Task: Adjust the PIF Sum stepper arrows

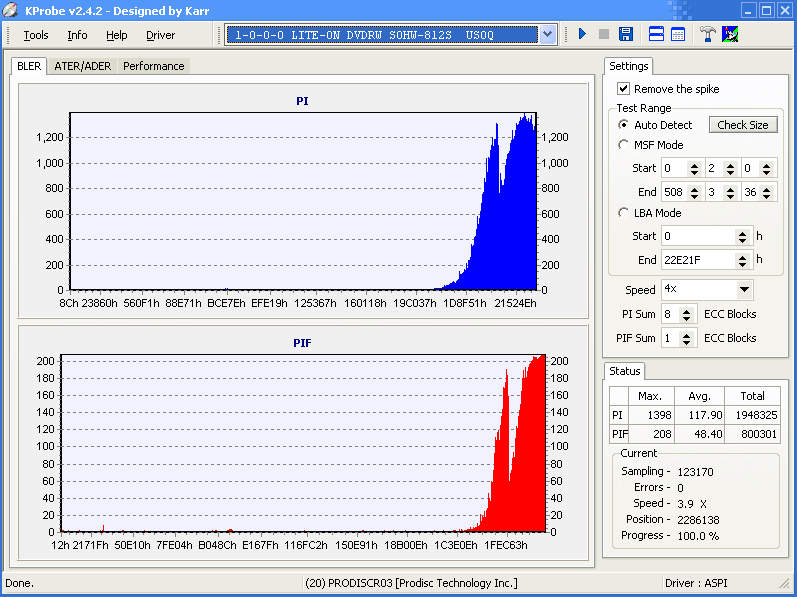Action: [686, 338]
